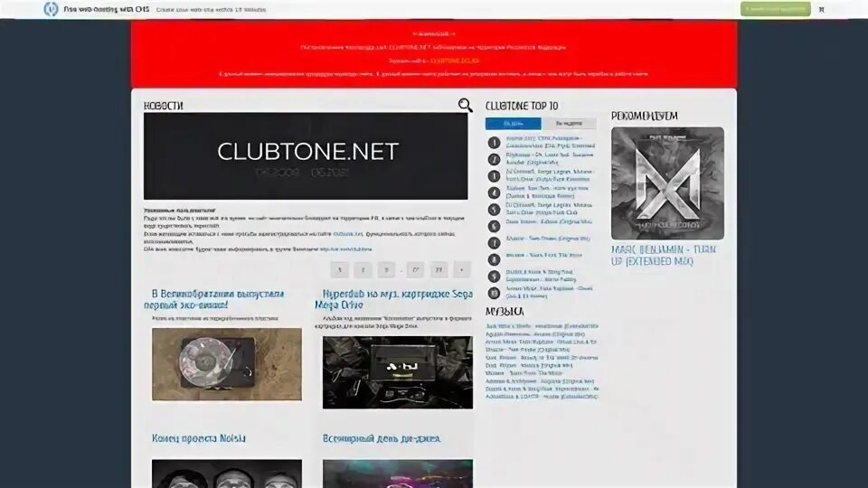Click the DJ day article photo thumbnail
This screenshot has width=868, height=488.
click(x=398, y=474)
